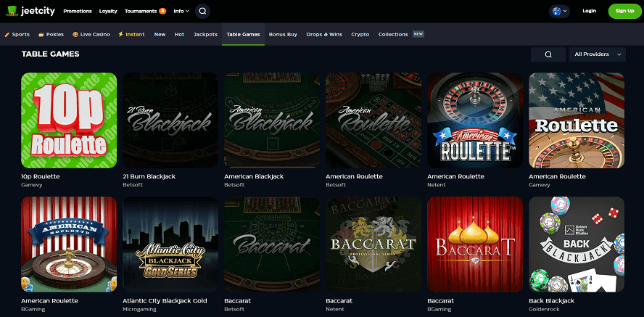Click the green Sign Up button

(624, 11)
